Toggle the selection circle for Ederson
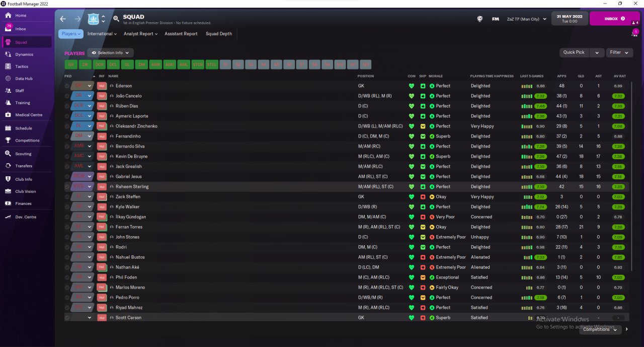The height and width of the screenshot is (347, 644). point(67,86)
